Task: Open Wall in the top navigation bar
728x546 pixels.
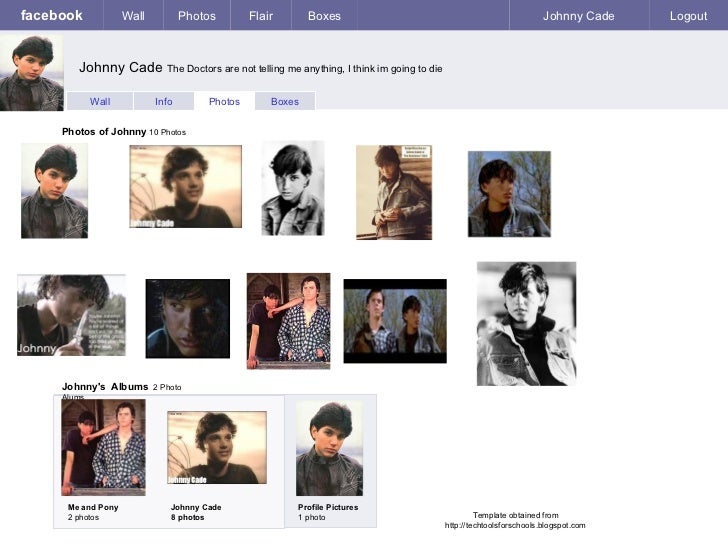Action: click(133, 16)
